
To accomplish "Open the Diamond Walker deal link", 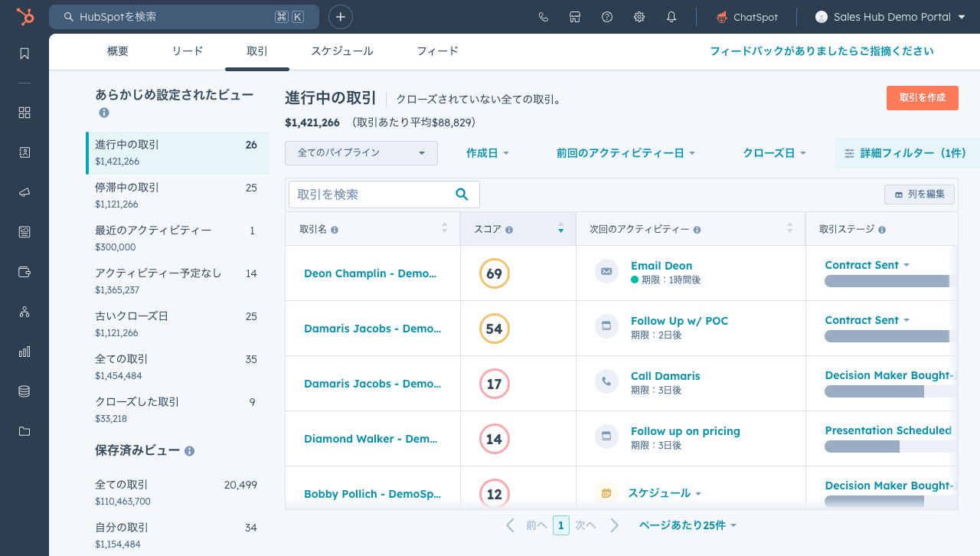I will (371, 439).
